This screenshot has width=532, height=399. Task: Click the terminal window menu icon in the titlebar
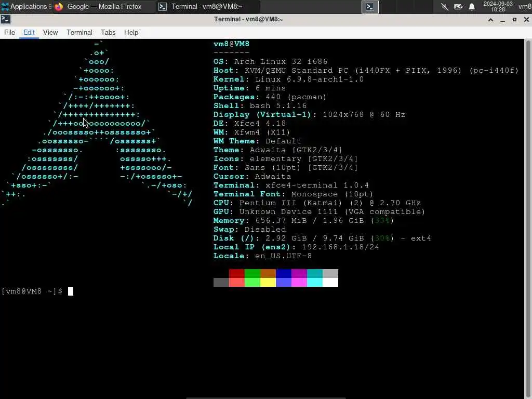click(x=6, y=19)
